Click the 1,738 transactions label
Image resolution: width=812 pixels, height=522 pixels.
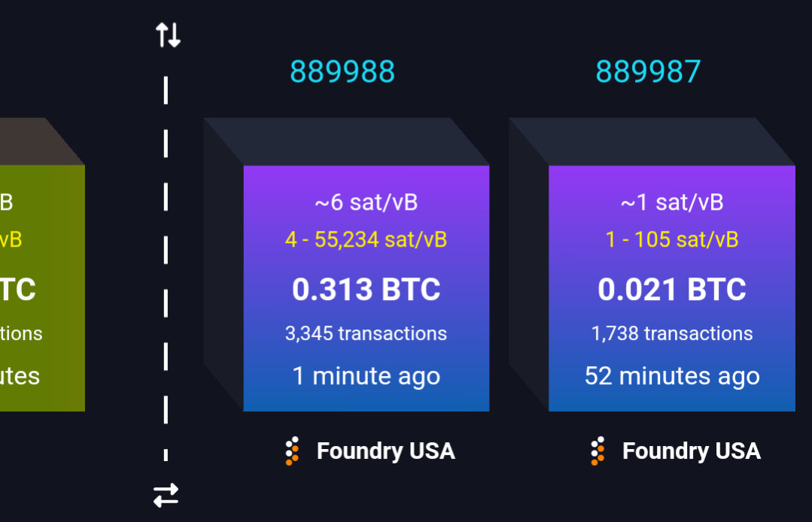(672, 334)
